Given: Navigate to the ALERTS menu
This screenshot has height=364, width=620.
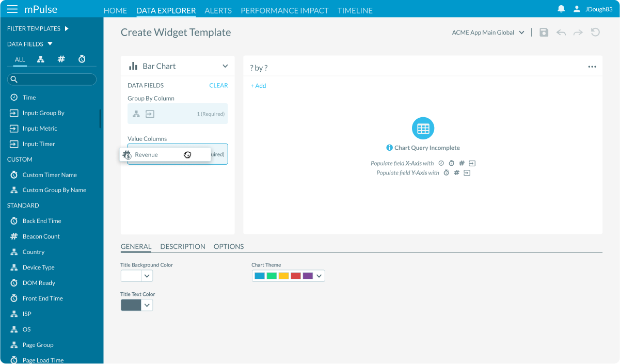Looking at the screenshot, I should [218, 10].
